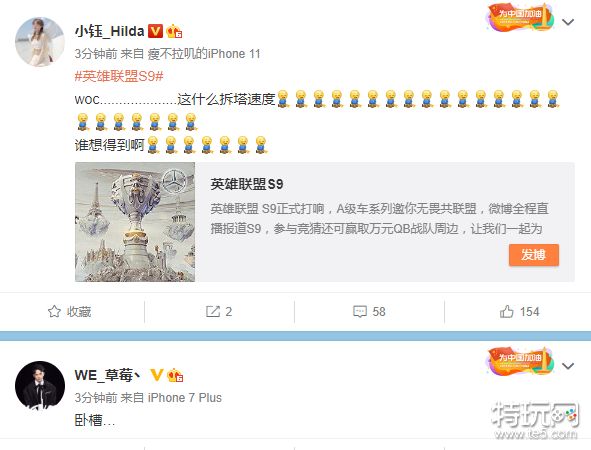Favorite the post with 收藏 star

tap(69, 312)
